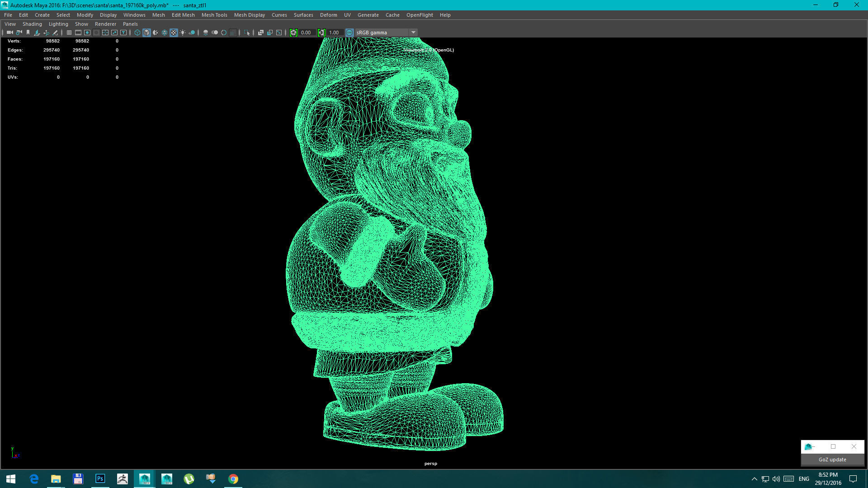
Task: Open the panel's Show menu
Action: pos(81,24)
